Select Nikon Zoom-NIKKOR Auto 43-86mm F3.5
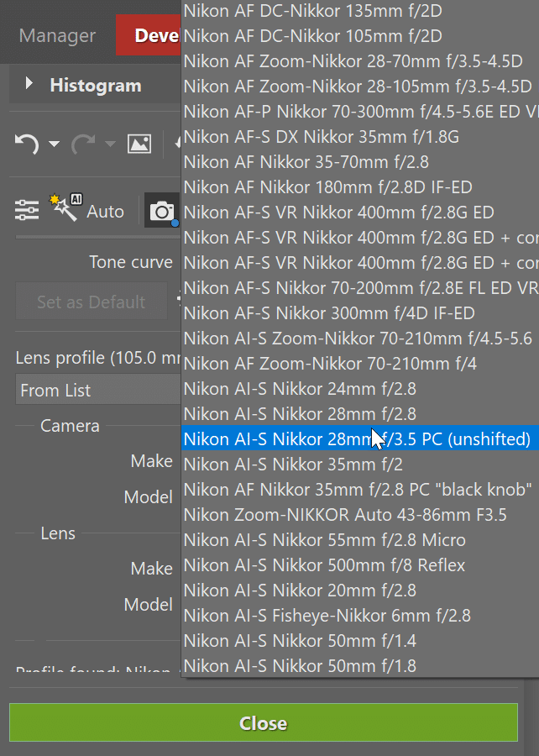The height and width of the screenshot is (756, 539). tap(344, 515)
